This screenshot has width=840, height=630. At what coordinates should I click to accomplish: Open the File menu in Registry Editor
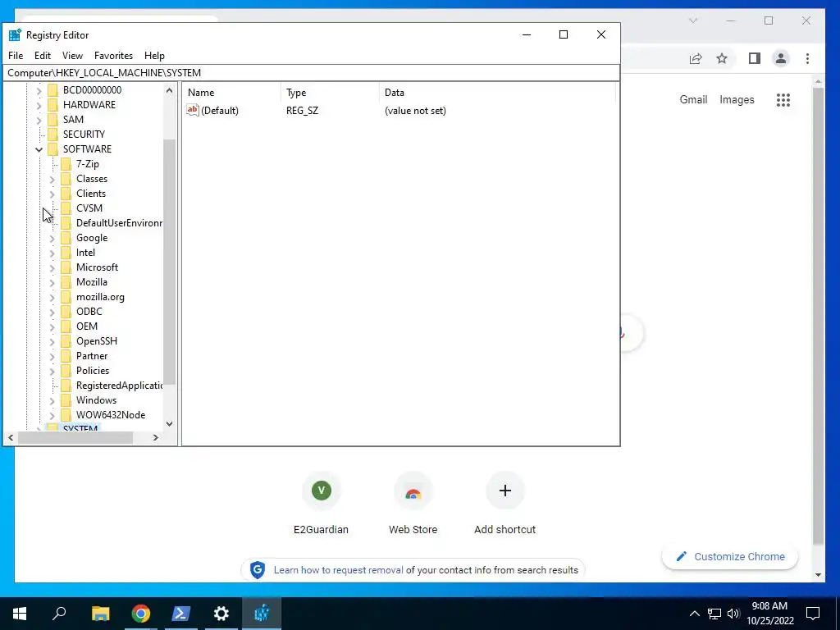pos(16,56)
